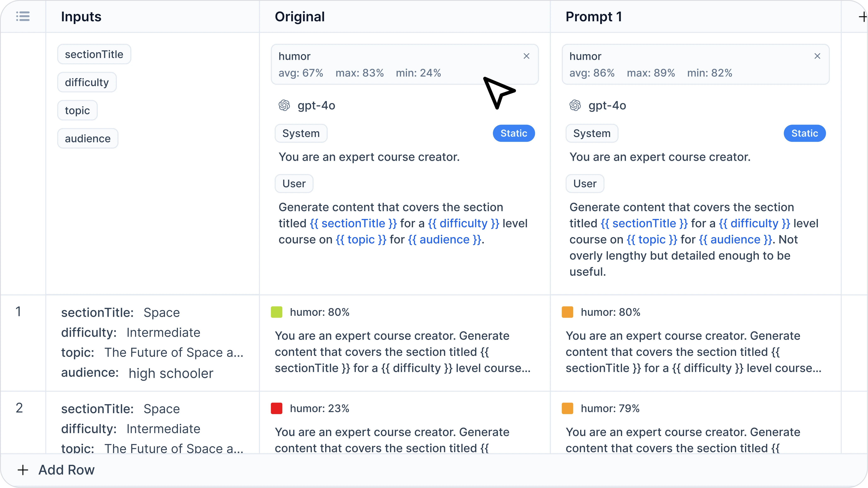868x488 pixels.
Task: Click the Add Row button
Action: 66,470
